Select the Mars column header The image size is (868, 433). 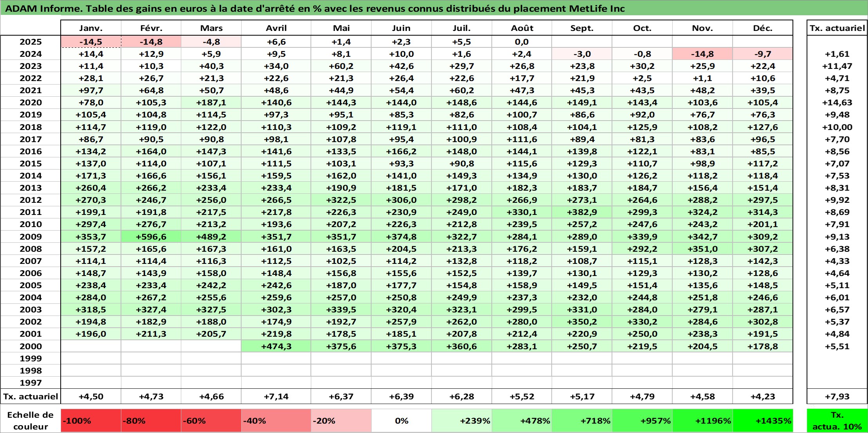211,28
